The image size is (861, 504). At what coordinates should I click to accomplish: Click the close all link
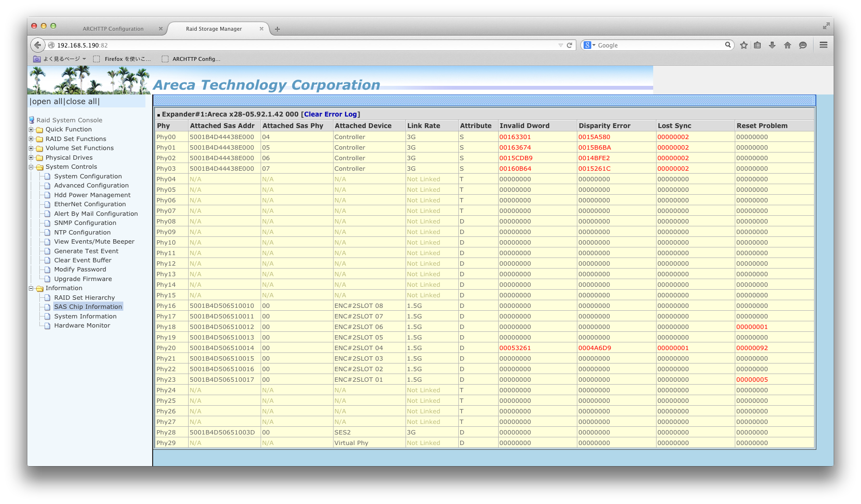point(82,101)
